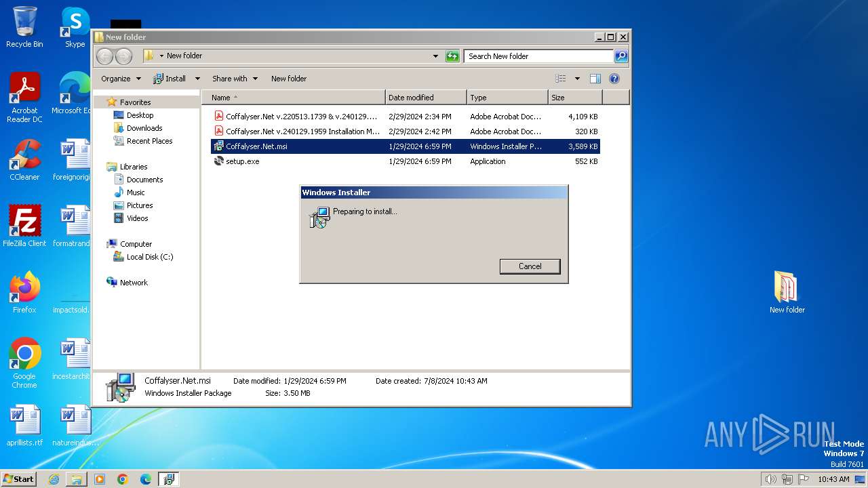Select Favorites in navigation pane
Screen dimensions: 868x488
(135, 102)
